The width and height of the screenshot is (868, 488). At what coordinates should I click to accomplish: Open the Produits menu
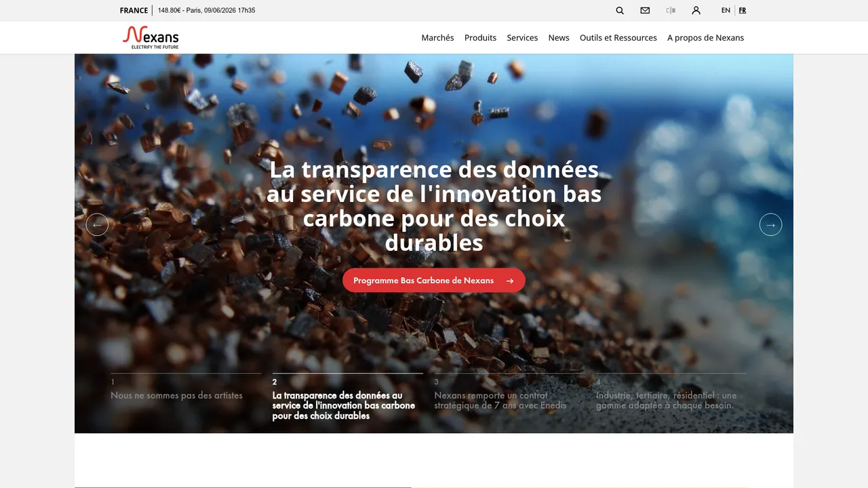(x=480, y=38)
